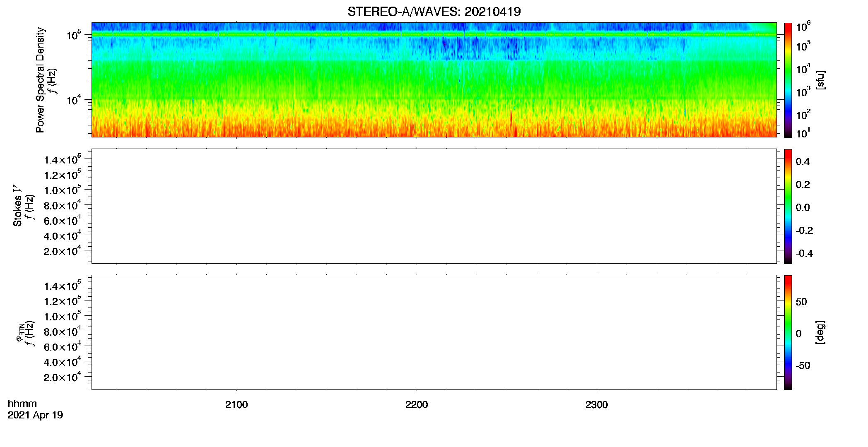868x447 pixels.
Task: Click the empty Stokes V plot panel
Action: tap(434, 206)
